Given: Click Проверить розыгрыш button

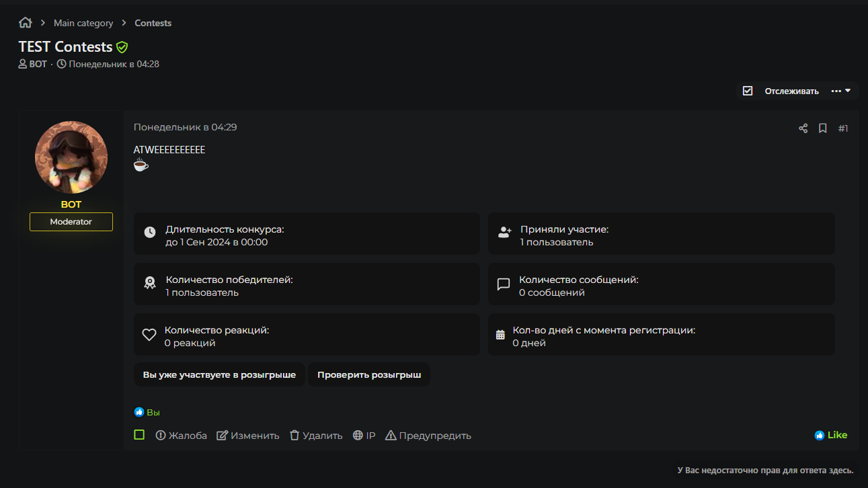Looking at the screenshot, I should pos(369,374).
